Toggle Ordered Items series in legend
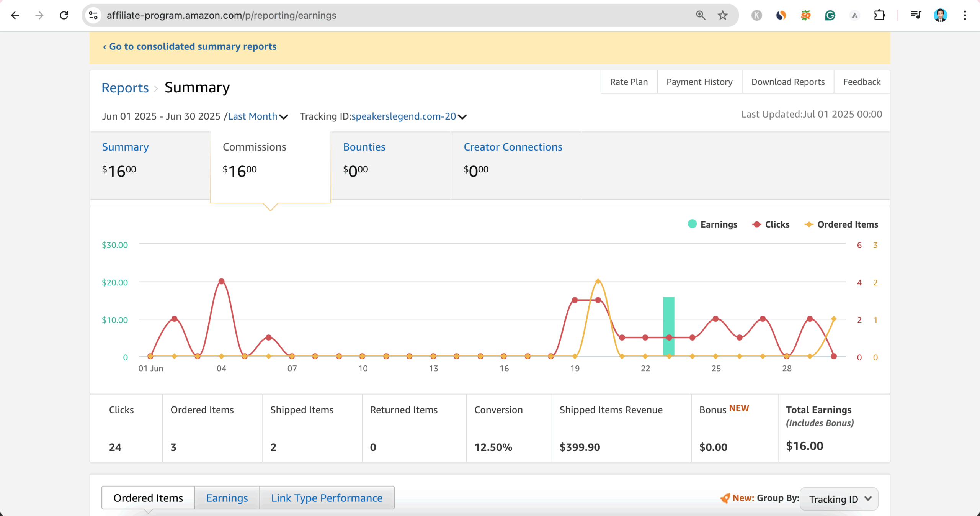This screenshot has width=980, height=516. pyautogui.click(x=841, y=224)
